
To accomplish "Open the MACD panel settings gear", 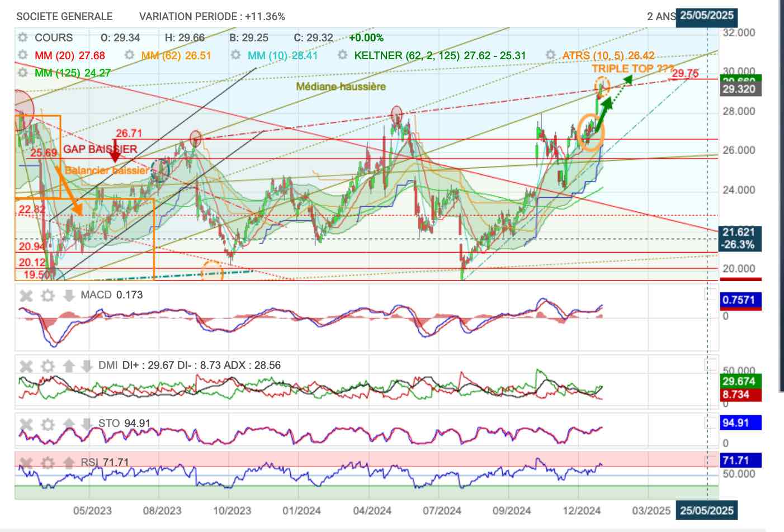I will point(48,295).
